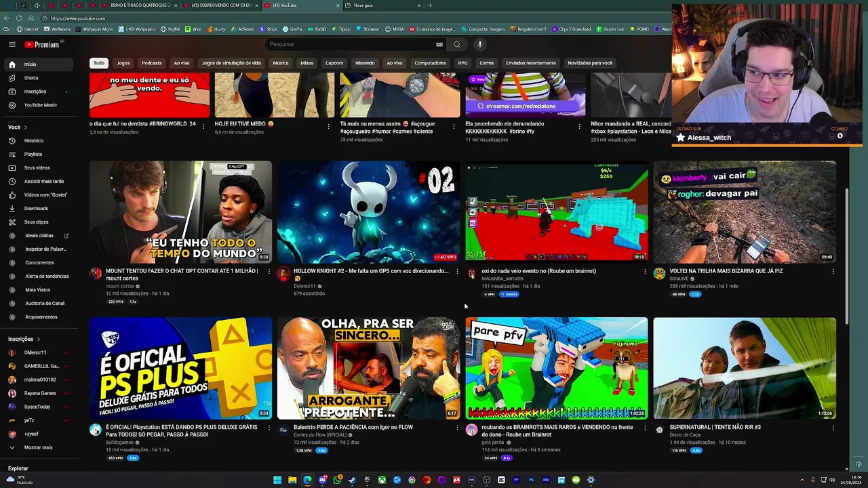Click the page vertical scrollbar
868x488 pixels.
(846, 258)
